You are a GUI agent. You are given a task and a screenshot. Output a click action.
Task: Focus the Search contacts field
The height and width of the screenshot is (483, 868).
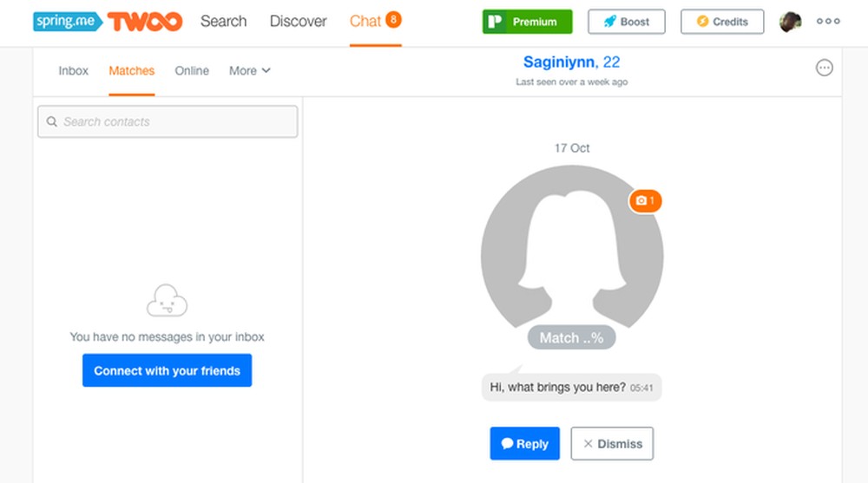pos(174,122)
